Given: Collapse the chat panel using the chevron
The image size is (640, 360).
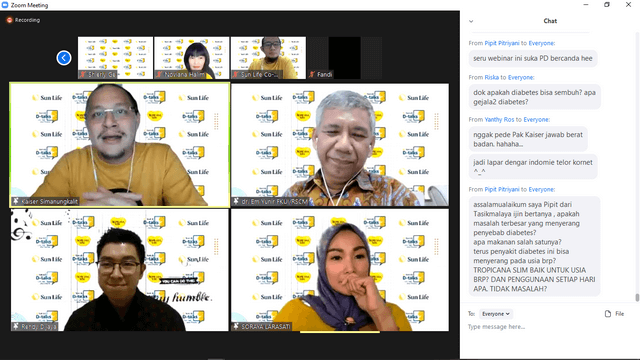Looking at the screenshot, I should coord(471,21).
